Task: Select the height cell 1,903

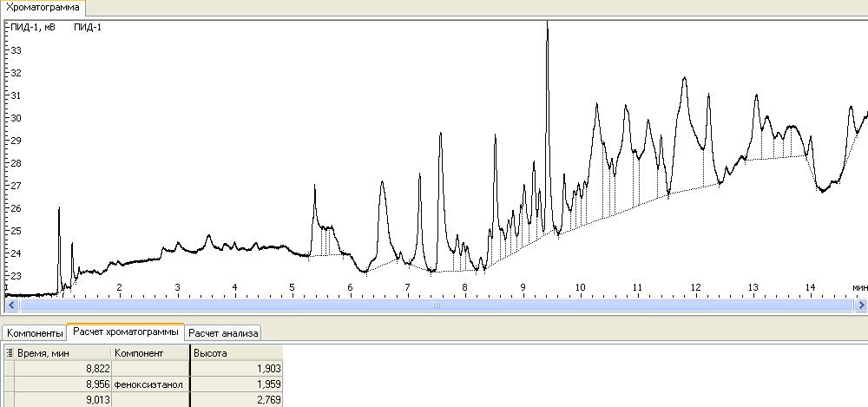Action: click(x=236, y=369)
